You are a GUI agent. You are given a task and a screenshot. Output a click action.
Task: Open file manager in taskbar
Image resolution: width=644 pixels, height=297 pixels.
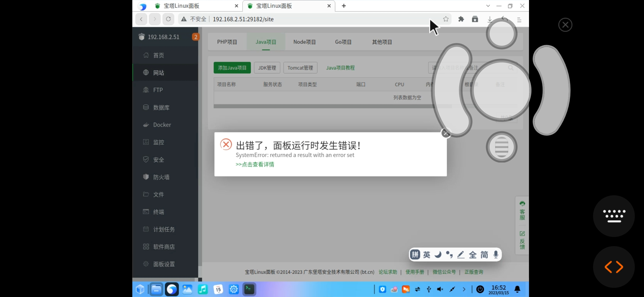pyautogui.click(x=156, y=289)
